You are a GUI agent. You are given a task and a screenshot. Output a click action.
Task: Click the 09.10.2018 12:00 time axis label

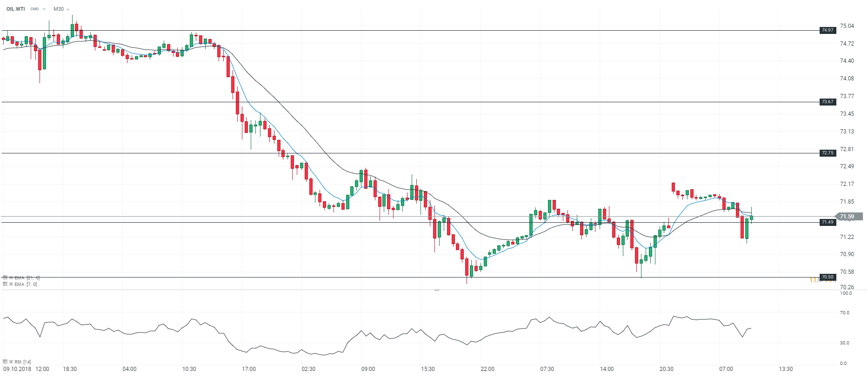click(26, 369)
